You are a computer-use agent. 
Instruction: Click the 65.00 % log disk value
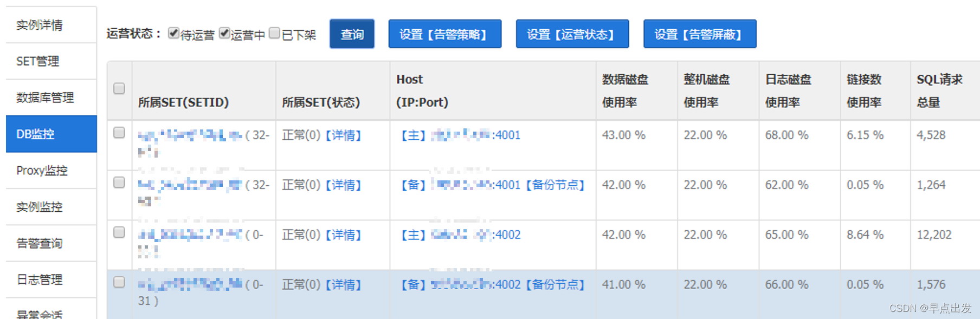786,235
